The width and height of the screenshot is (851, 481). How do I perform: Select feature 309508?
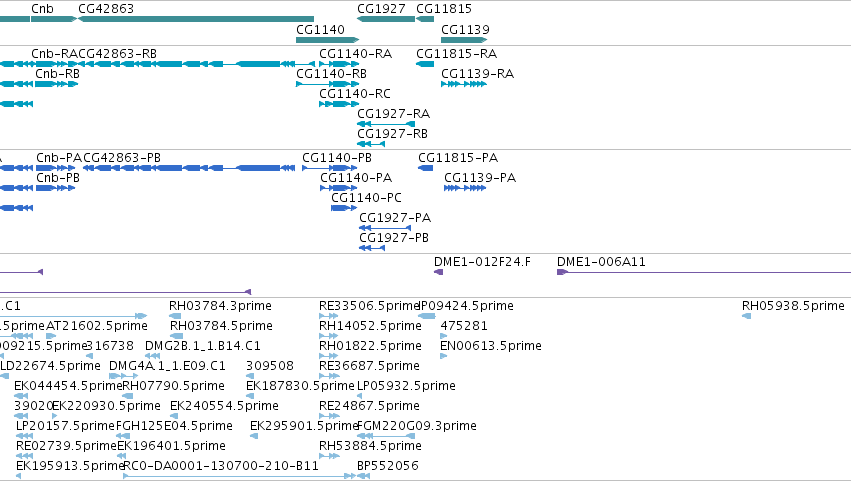coord(250,376)
